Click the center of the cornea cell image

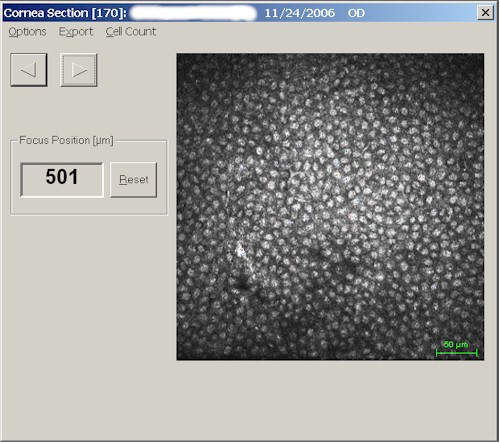[x=330, y=207]
